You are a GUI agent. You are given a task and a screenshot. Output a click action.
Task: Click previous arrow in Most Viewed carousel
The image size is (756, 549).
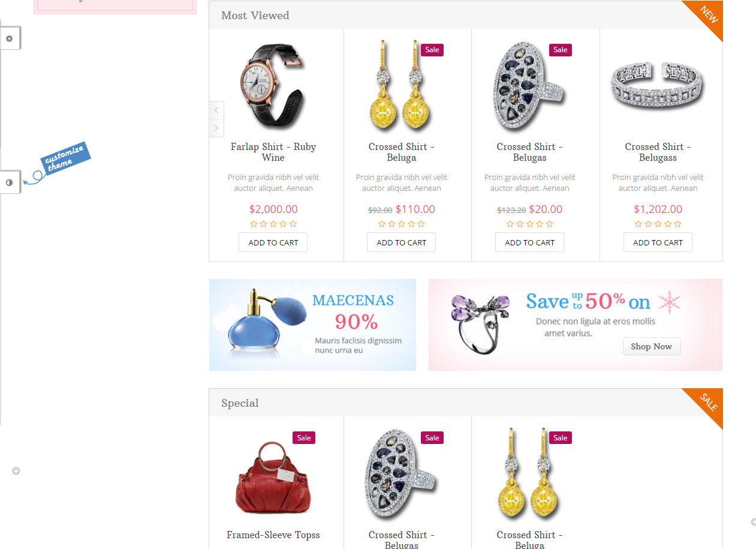216,110
